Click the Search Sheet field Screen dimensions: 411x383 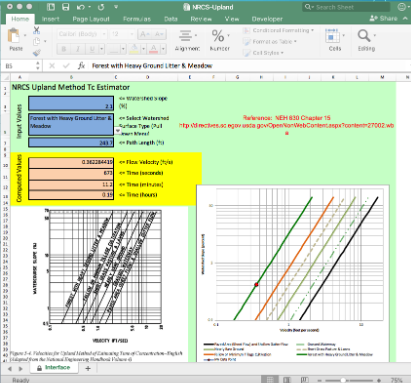[x=346, y=7]
